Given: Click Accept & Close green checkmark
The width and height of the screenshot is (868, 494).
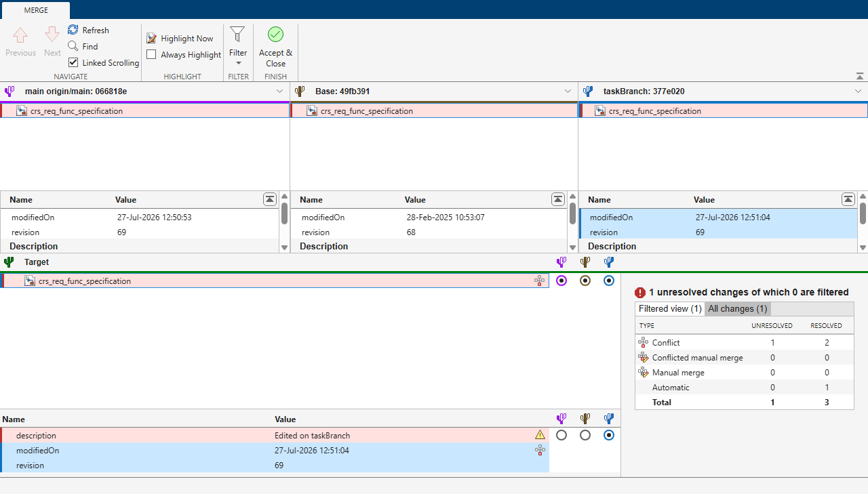Looking at the screenshot, I should pos(275,35).
